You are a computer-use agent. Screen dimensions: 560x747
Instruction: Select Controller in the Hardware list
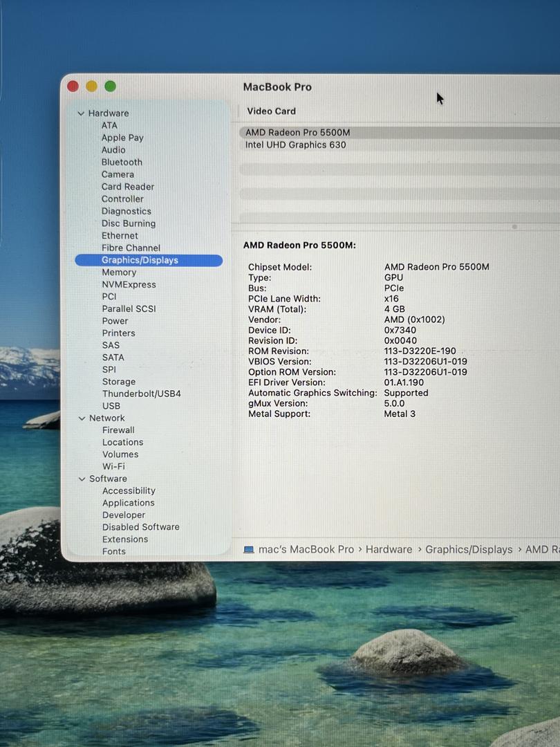click(x=122, y=199)
